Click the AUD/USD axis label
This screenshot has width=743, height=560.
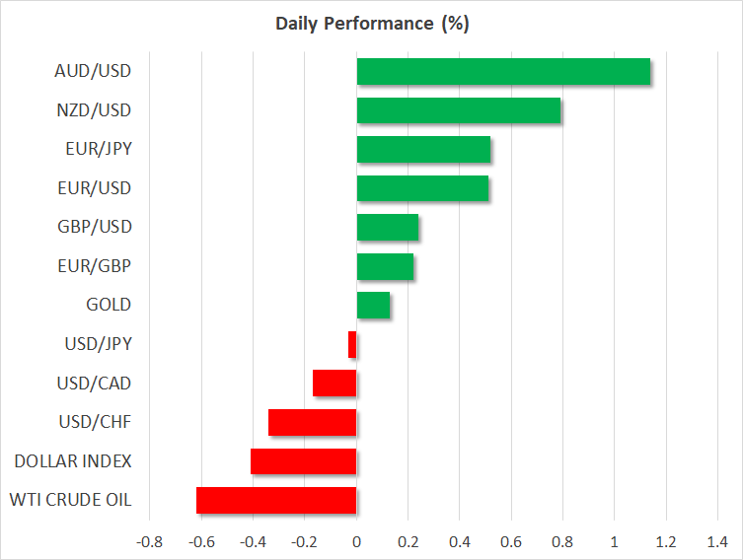point(93,72)
